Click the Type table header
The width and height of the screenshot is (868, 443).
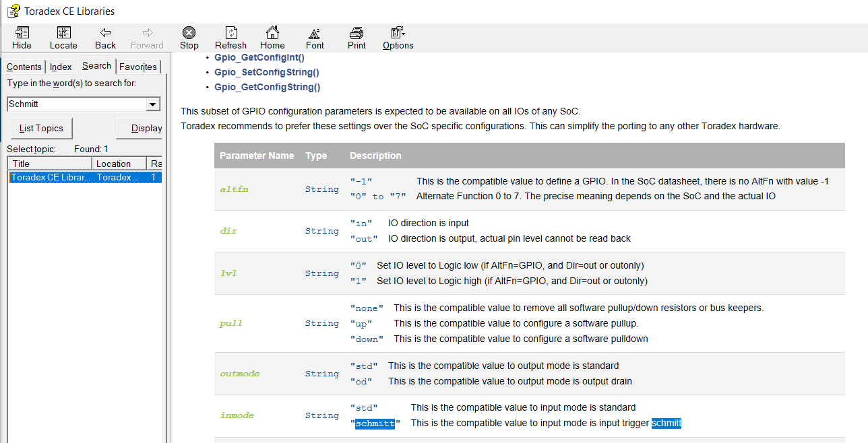[x=316, y=156]
